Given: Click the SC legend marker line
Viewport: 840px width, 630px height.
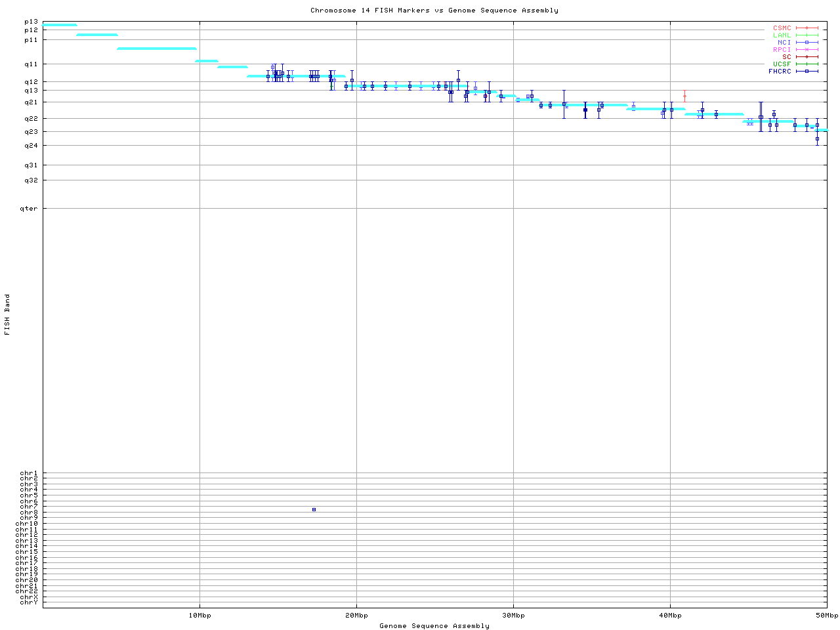Looking at the screenshot, I should [x=807, y=56].
